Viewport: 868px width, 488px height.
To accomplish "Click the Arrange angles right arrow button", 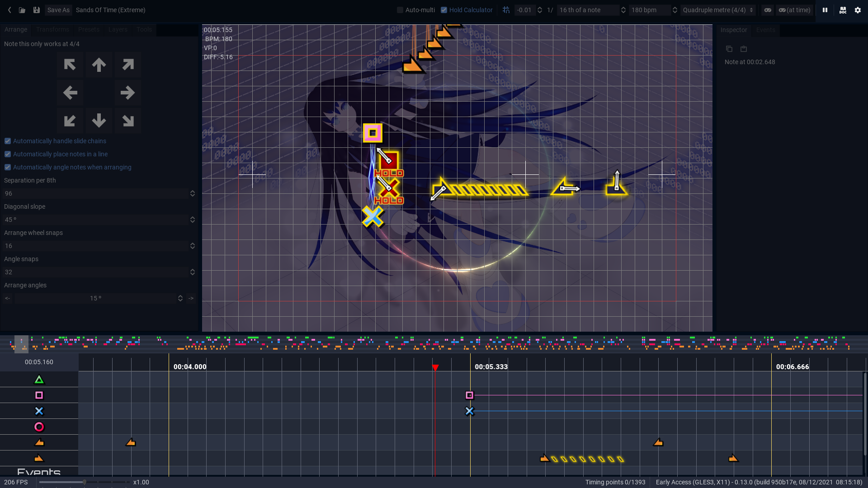I will 191,298.
